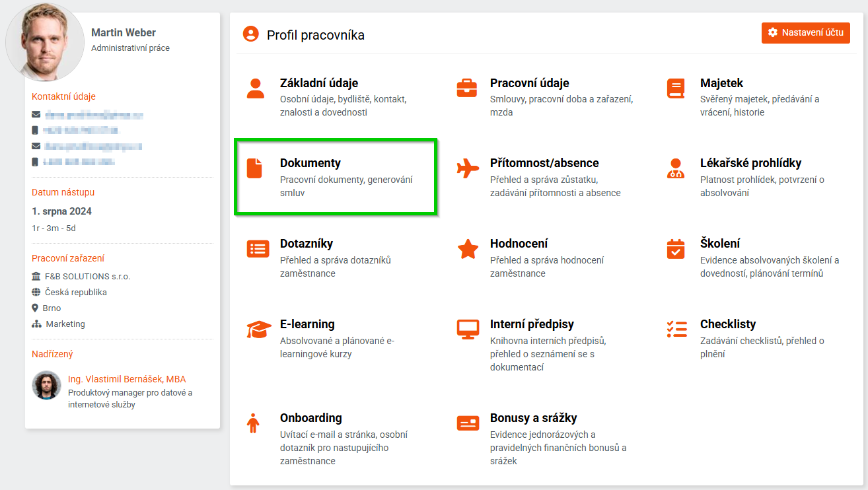Open the Hodnocení section title
The width and height of the screenshot is (868, 490).
click(x=519, y=244)
